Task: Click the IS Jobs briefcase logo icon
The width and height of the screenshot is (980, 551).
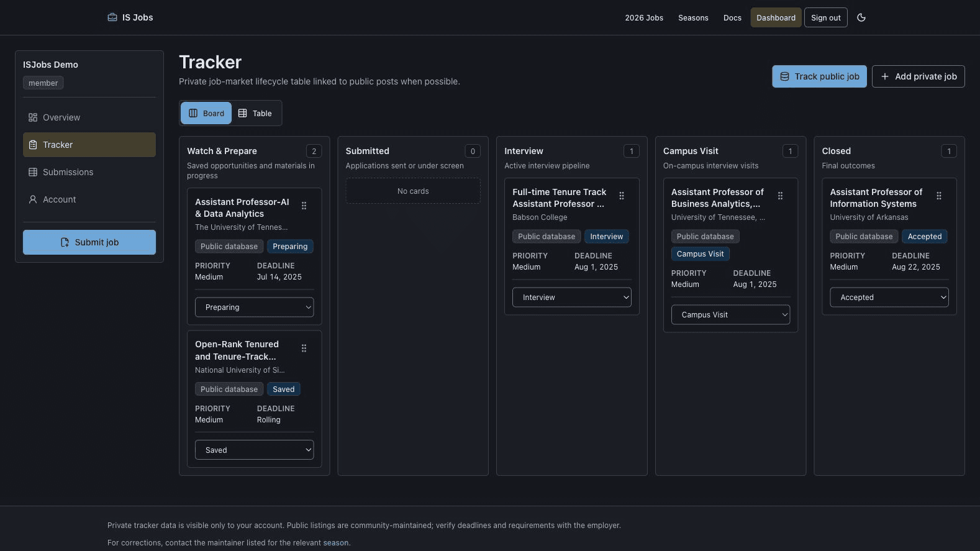Action: pos(112,17)
